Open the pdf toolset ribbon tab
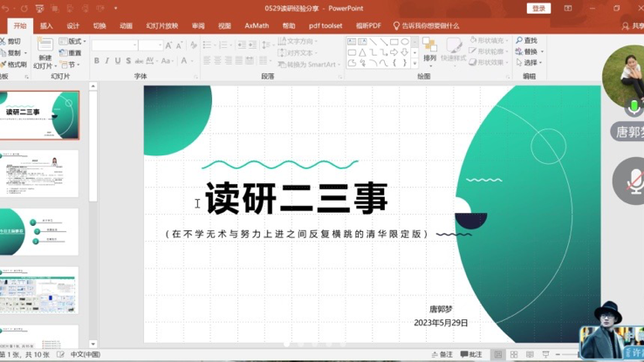Image resolution: width=644 pixels, height=362 pixels. click(x=325, y=25)
